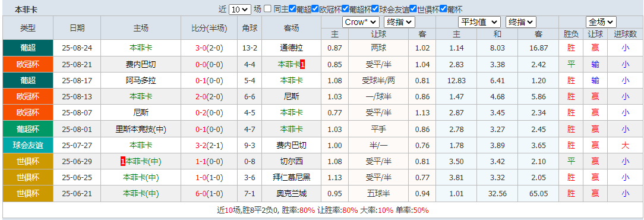The image size is (644, 220).
Task: Click the 16.87 away odds value
Action: tap(538, 48)
